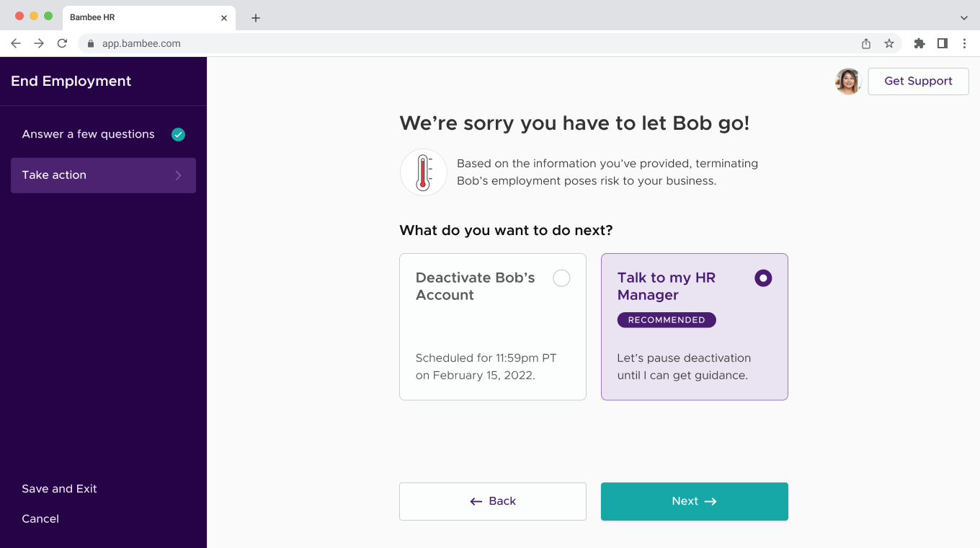
Task: Switch to the Bambee HR tab
Action: (115, 17)
